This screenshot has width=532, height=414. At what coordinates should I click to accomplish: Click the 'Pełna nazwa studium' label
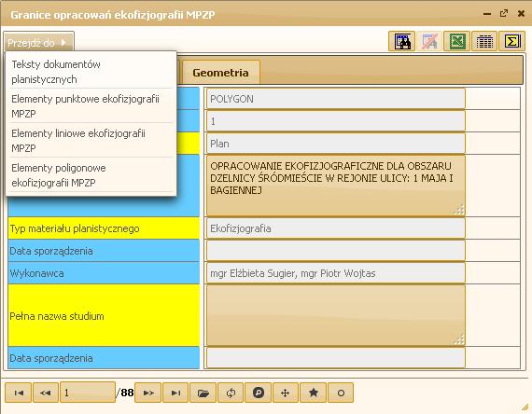57,316
